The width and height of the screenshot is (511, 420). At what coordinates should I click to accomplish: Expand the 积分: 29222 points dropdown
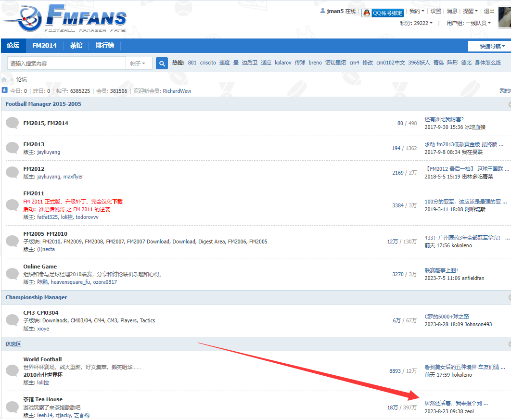[x=416, y=23]
